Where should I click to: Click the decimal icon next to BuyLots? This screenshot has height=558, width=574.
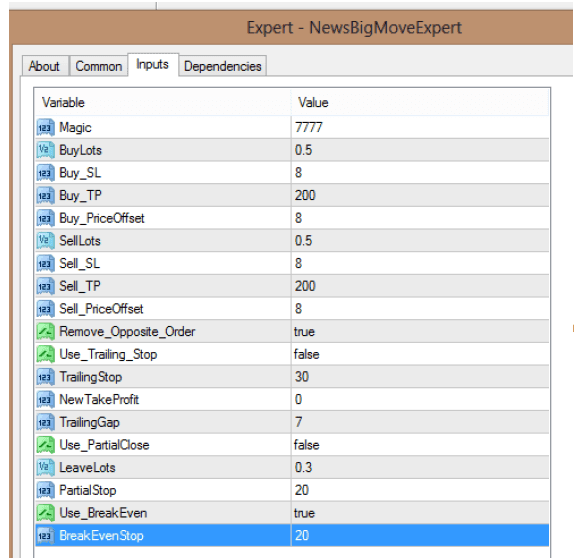(x=45, y=150)
